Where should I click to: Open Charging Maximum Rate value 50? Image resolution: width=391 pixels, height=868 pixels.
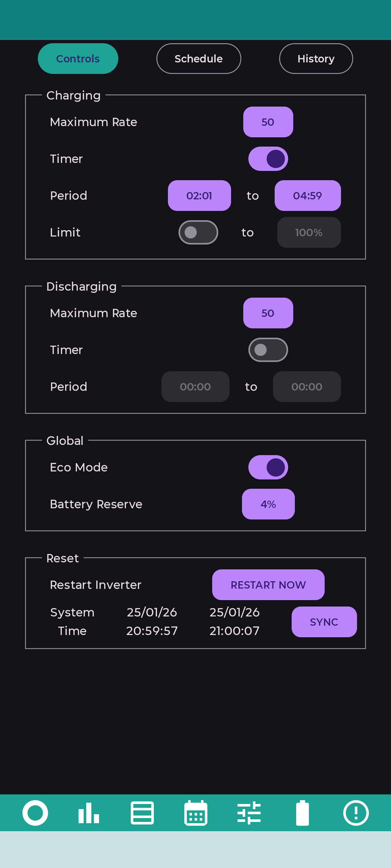pyautogui.click(x=268, y=122)
